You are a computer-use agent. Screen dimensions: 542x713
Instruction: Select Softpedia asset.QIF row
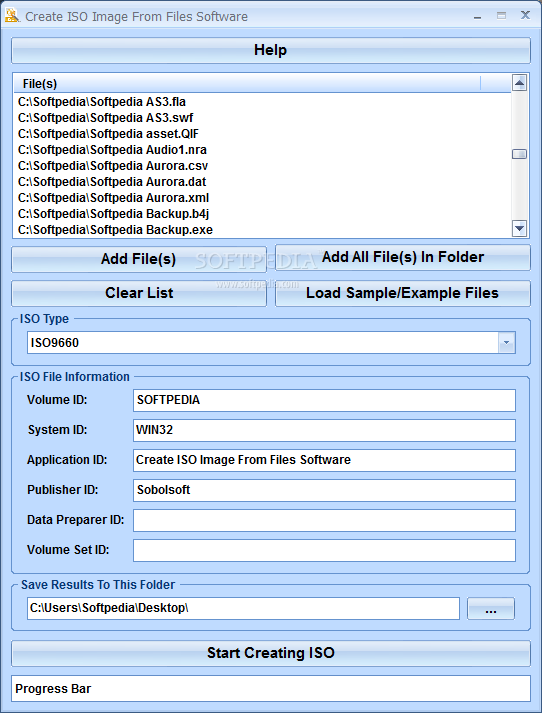[x=263, y=134]
